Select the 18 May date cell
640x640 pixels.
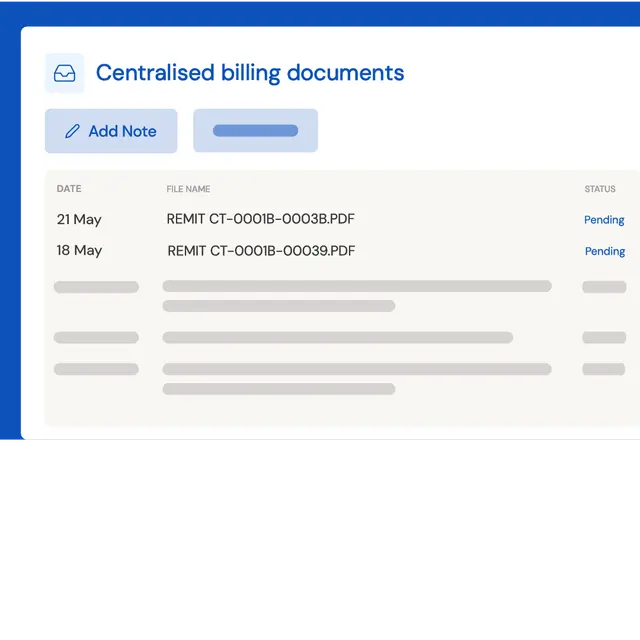point(79,250)
